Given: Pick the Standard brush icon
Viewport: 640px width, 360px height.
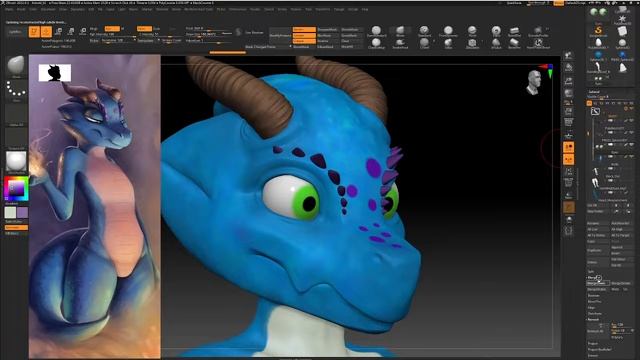Looking at the screenshot, I should (x=424, y=31).
